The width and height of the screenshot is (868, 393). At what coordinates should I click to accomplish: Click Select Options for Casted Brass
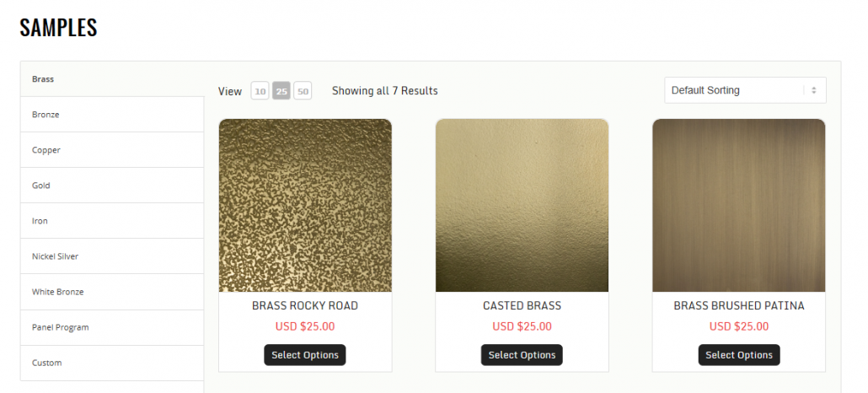[522, 355]
